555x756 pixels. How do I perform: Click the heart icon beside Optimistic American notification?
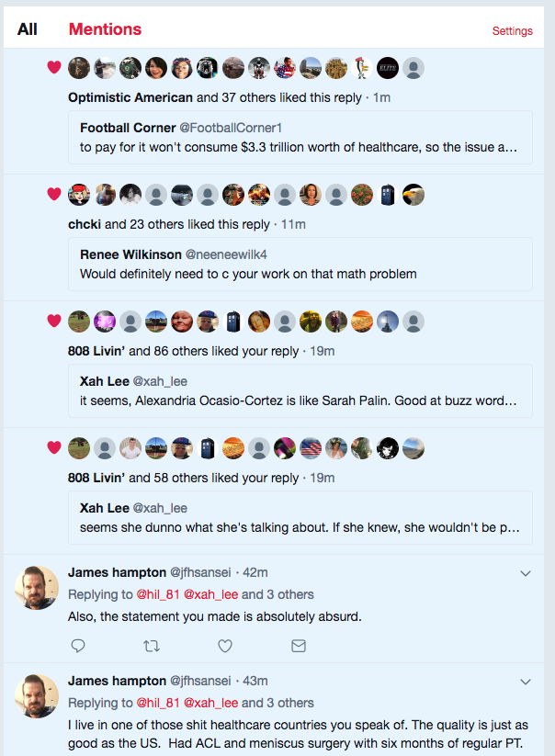pyautogui.click(x=54, y=67)
